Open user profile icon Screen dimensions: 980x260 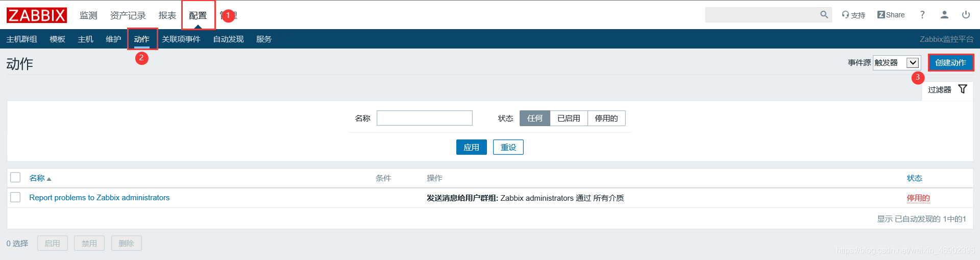pos(944,15)
